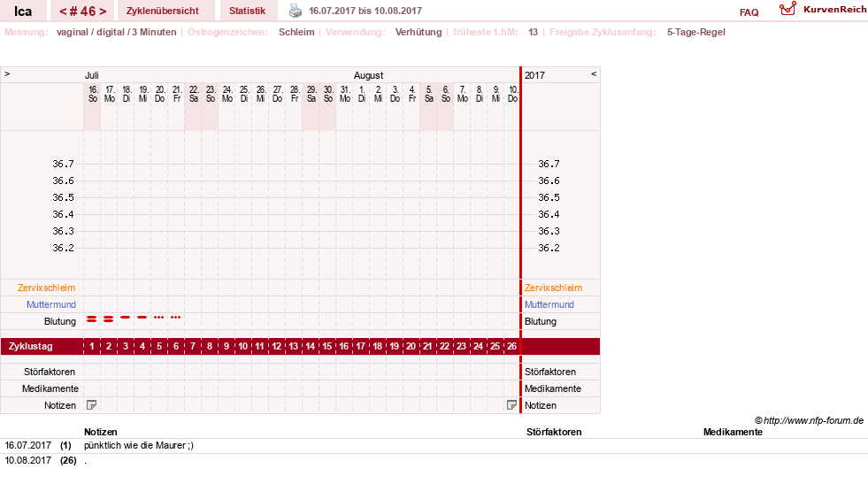This screenshot has width=868, height=484.
Task: Open the KurvenReich link
Action: point(834,9)
